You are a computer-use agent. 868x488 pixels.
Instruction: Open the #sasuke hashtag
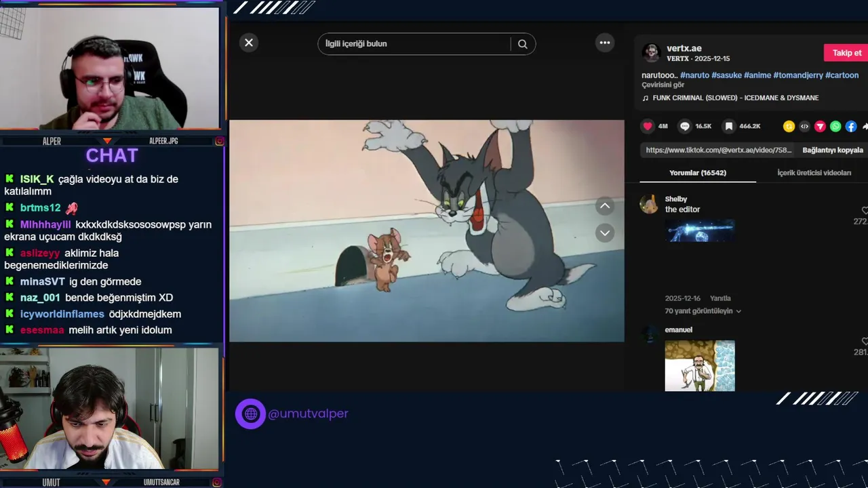(726, 75)
